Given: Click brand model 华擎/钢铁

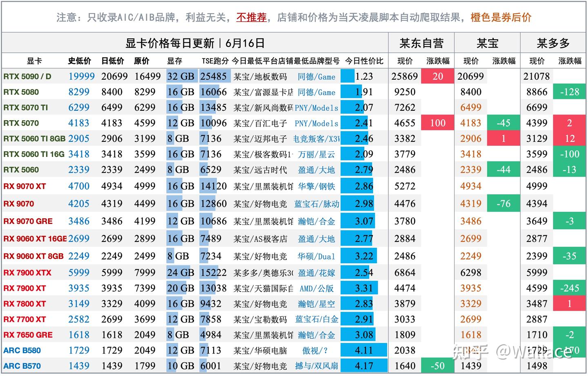Looking at the screenshot, I should pyautogui.click(x=316, y=186).
